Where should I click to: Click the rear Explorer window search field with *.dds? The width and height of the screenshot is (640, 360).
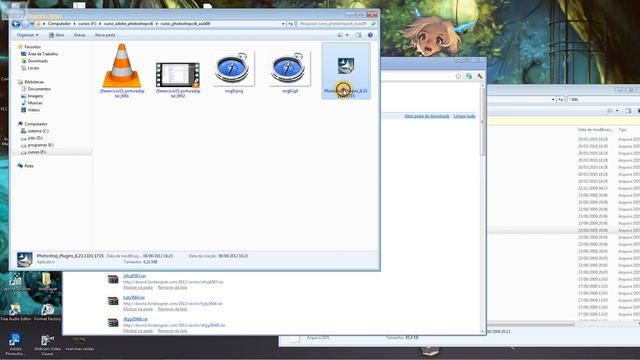[x=603, y=99]
